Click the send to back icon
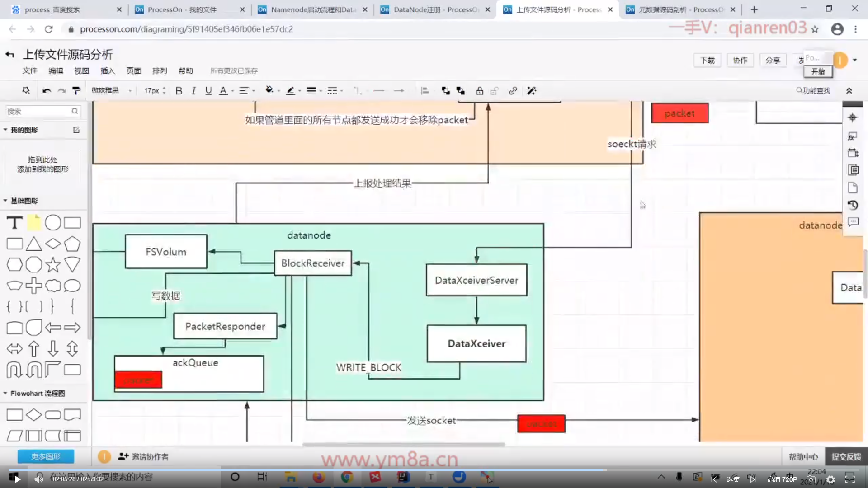This screenshot has height=488, width=868. 461,91
